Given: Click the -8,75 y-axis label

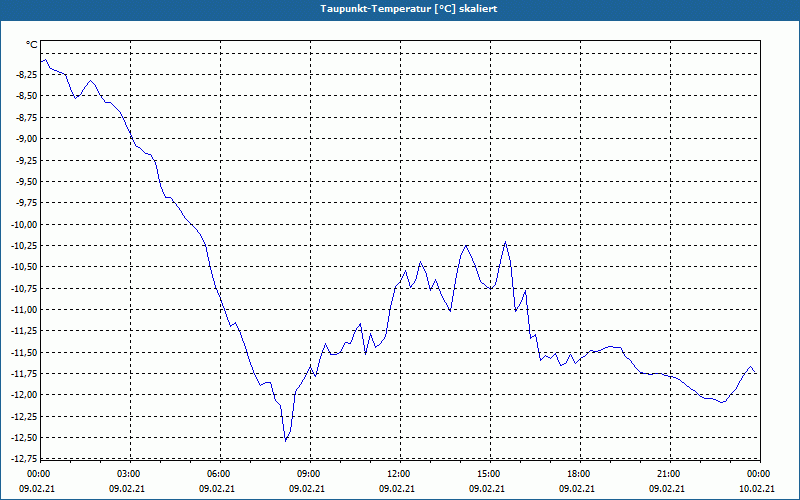Looking at the screenshot, I should click(28, 117).
